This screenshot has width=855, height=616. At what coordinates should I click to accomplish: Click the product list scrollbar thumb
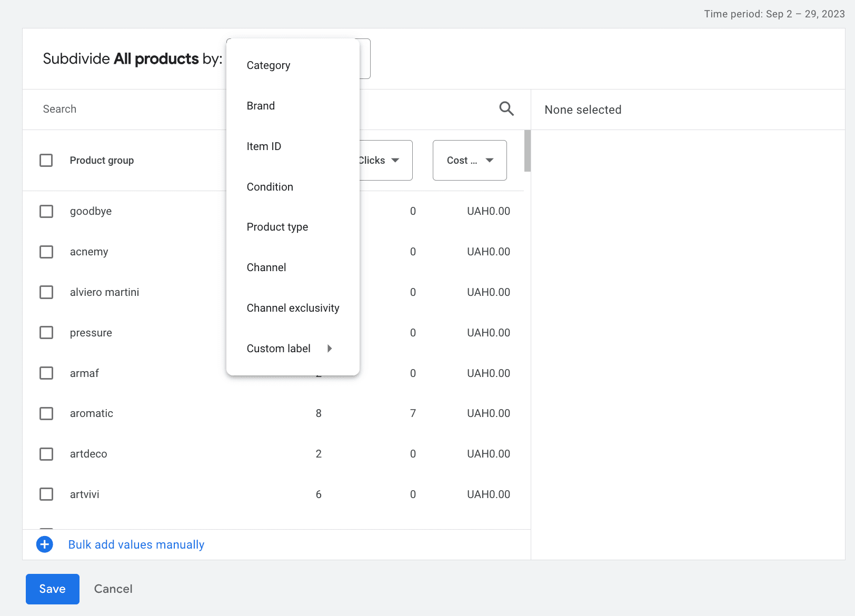point(527,152)
